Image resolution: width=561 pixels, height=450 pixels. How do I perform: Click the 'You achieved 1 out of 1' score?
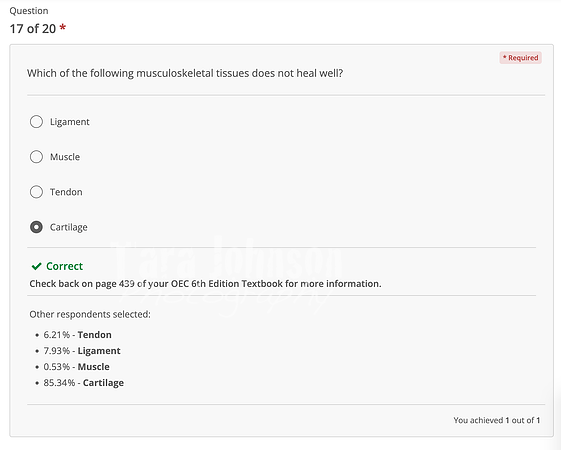[x=497, y=420]
